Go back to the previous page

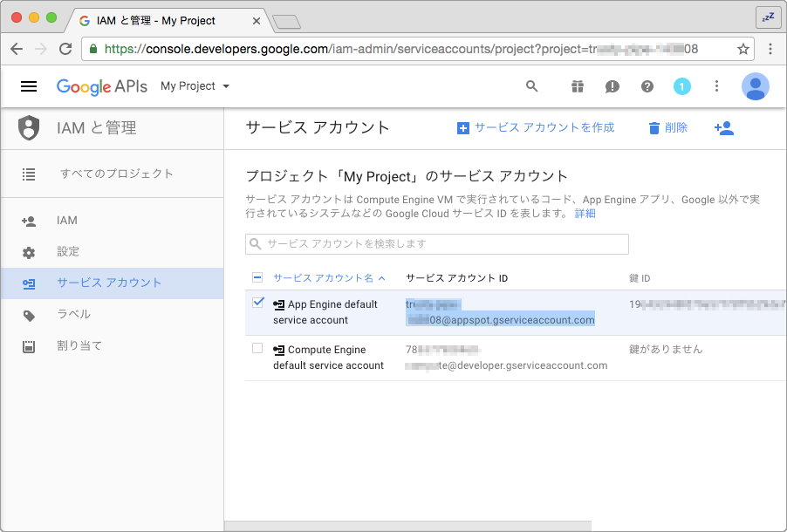coord(17,49)
